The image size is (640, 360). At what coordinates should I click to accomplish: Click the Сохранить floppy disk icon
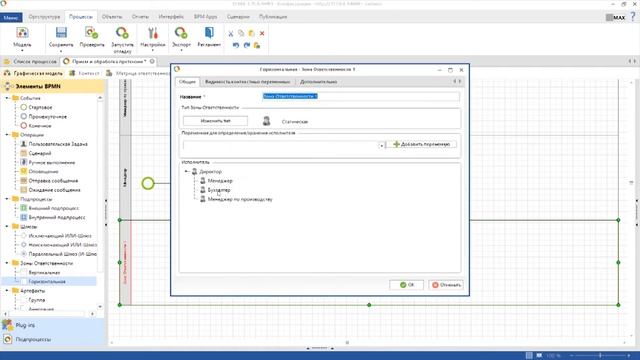61,33
